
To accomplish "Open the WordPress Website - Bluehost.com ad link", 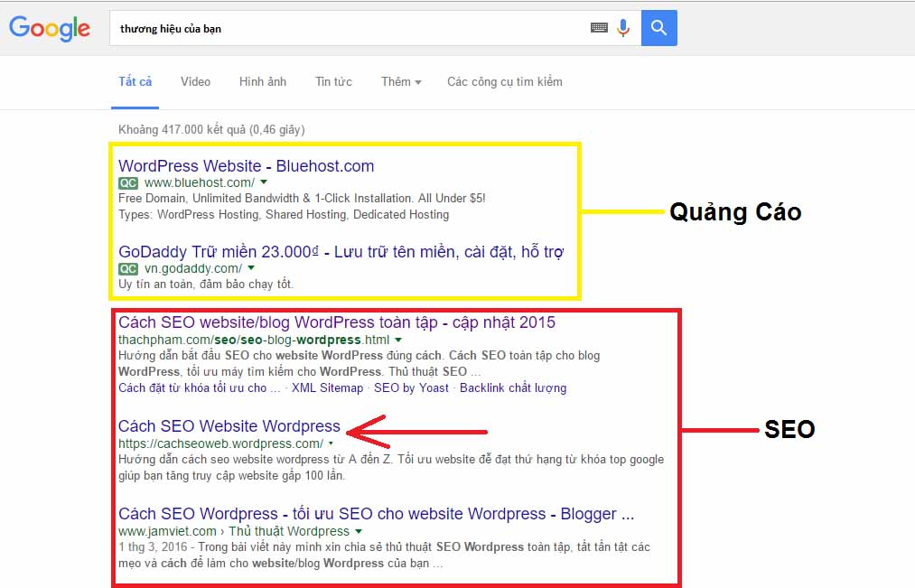I will [x=246, y=165].
